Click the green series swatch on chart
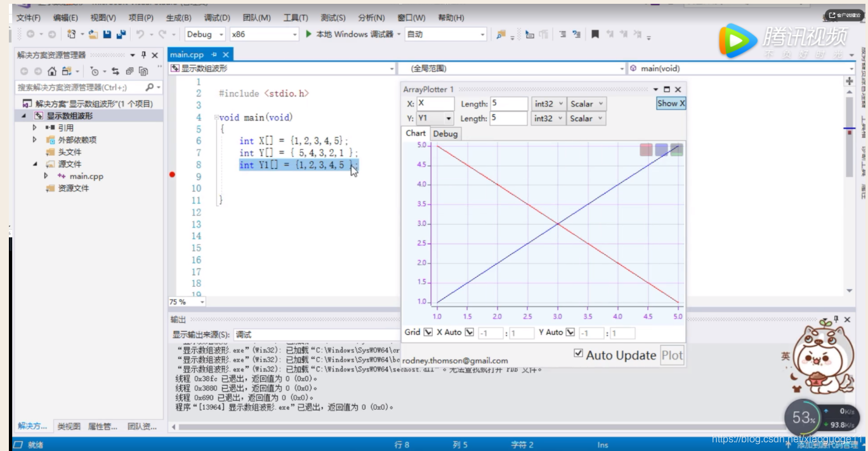This screenshot has height=451, width=868. tap(676, 150)
